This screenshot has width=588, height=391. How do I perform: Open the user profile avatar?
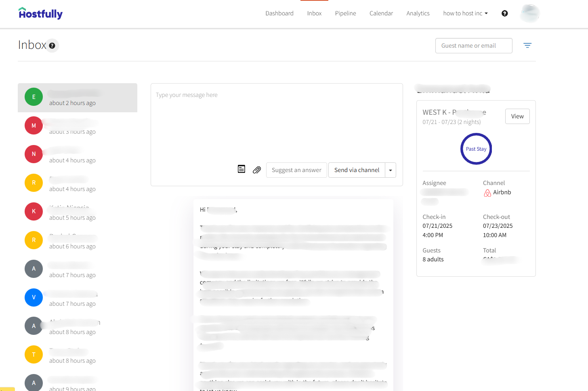tap(530, 13)
